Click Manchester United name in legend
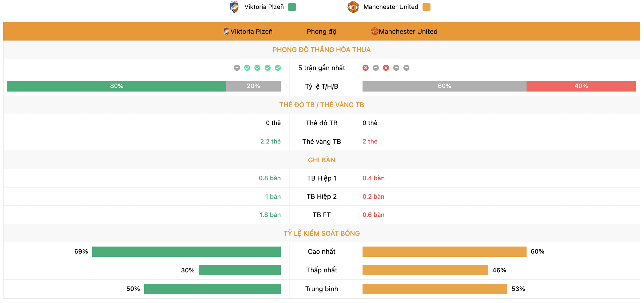Viewport: 644px width, 303px height. pyautogui.click(x=391, y=7)
